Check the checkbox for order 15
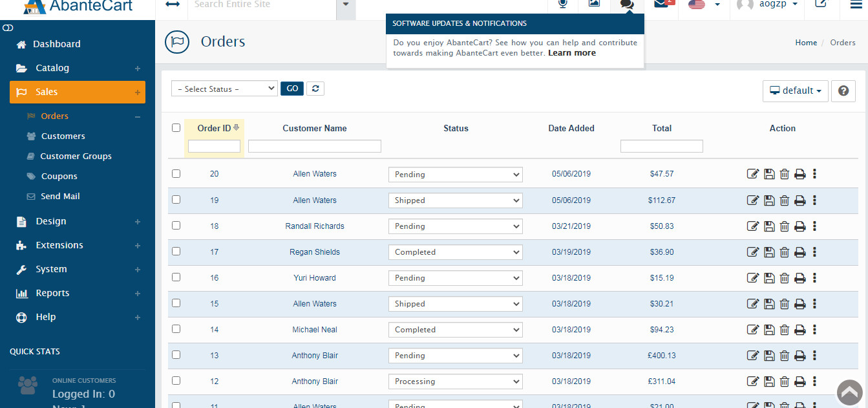Image resolution: width=868 pixels, height=408 pixels. pyautogui.click(x=176, y=303)
